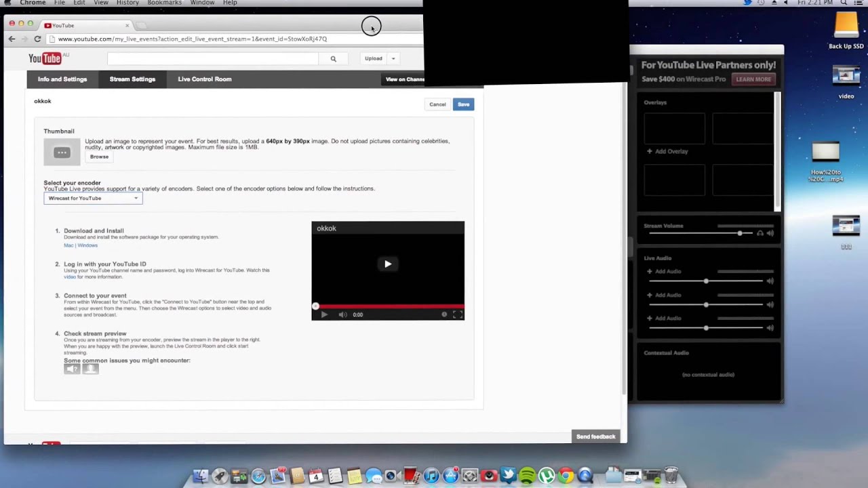The image size is (868, 488).
Task: Click the thumbnail placeholder image
Action: pyautogui.click(x=62, y=152)
